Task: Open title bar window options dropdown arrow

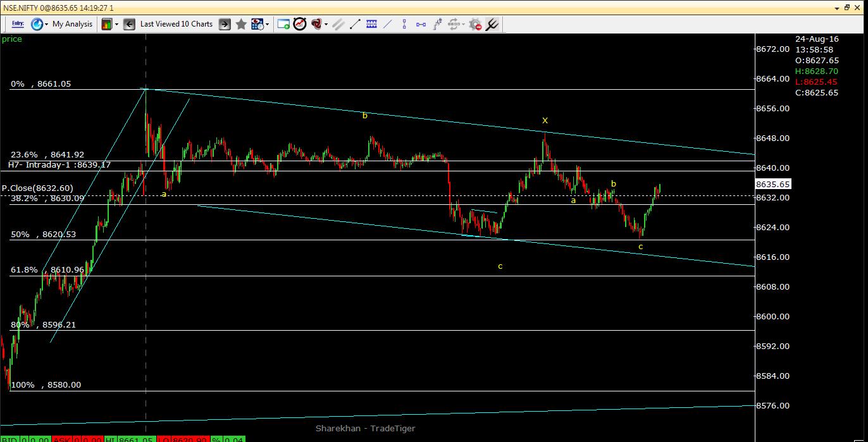Action: (x=838, y=8)
